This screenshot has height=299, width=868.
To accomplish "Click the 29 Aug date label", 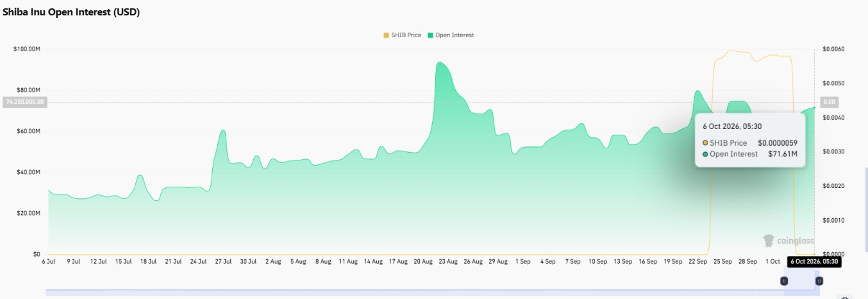I will coord(498,262).
